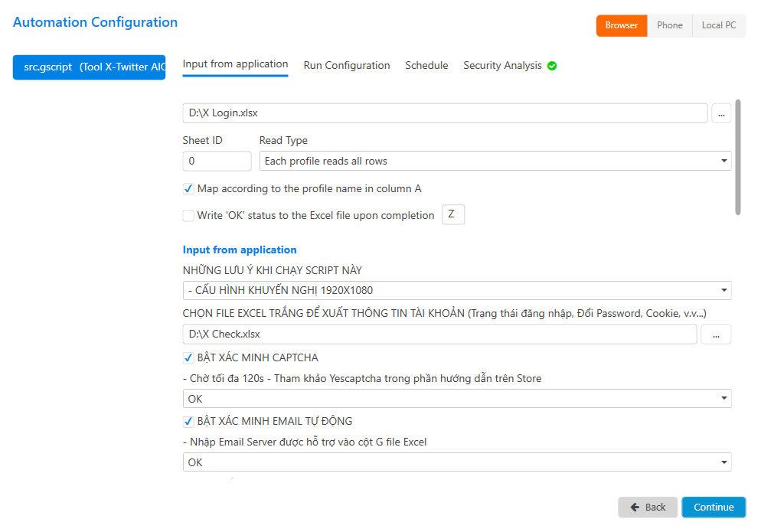Select the Input from application tab
Viewport: 761px width, 532px height.
[235, 64]
